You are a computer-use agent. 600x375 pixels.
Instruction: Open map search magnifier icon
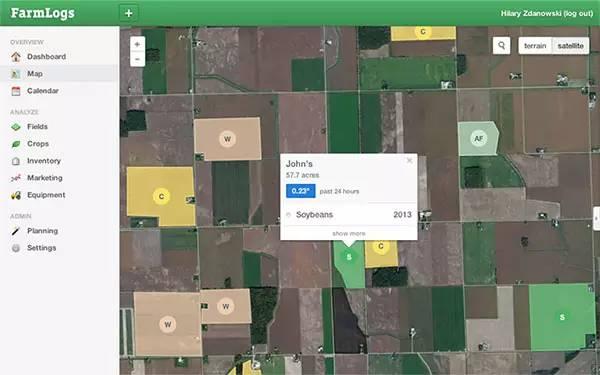click(501, 46)
